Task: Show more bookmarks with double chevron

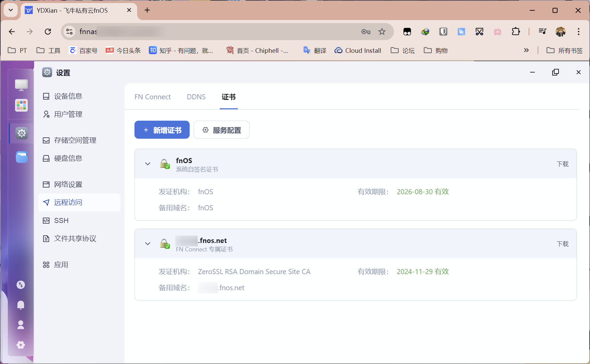Action: (x=526, y=50)
